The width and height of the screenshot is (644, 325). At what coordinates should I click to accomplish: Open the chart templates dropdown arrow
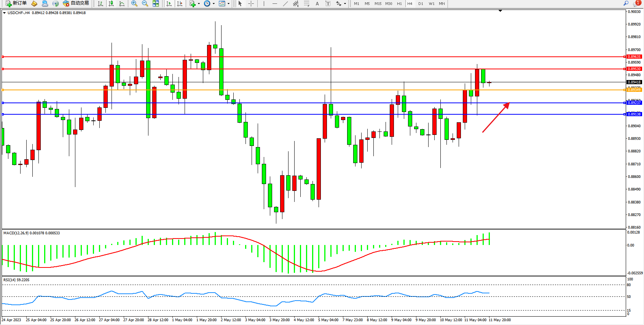pos(228,3)
